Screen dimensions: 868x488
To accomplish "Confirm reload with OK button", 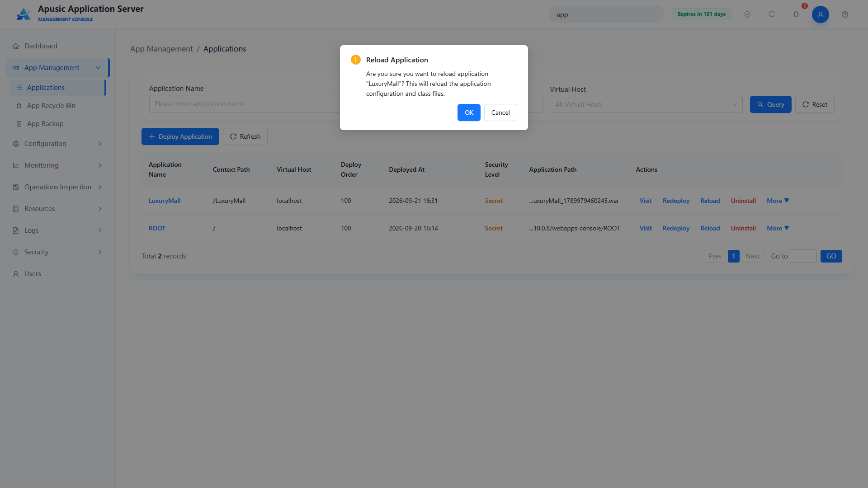I will point(469,113).
